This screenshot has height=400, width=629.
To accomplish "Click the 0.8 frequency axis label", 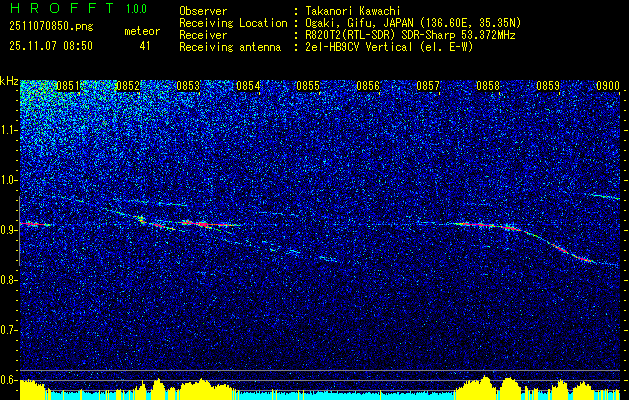I will tap(8, 280).
